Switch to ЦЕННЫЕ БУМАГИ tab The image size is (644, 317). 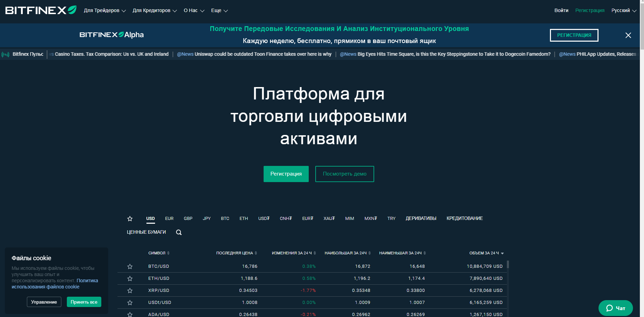click(x=146, y=232)
